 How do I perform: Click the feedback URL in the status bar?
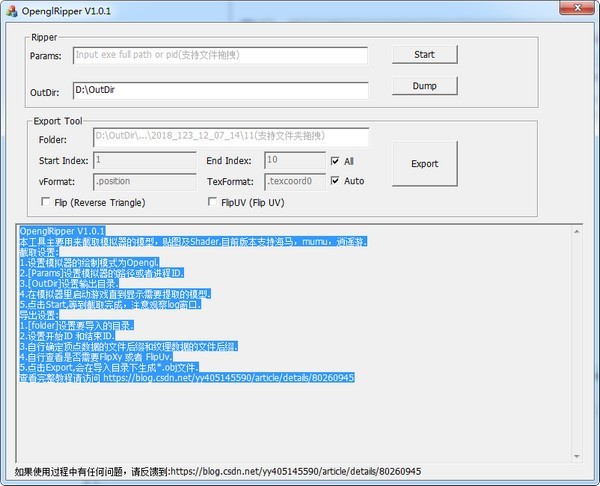[x=295, y=471]
